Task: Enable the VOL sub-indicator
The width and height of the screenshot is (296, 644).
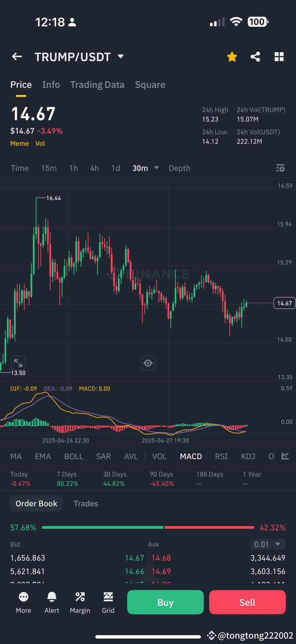Action: 159,457
